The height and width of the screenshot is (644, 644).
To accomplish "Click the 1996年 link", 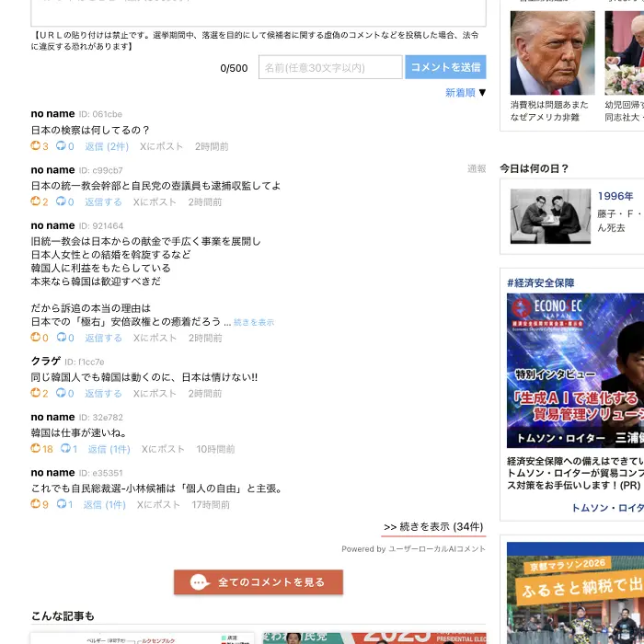I will (x=615, y=196).
